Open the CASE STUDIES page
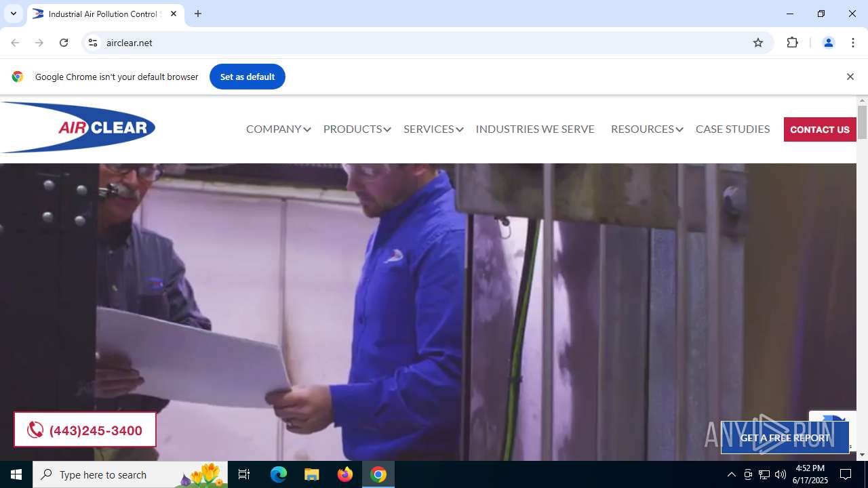This screenshot has height=488, width=868. [x=732, y=129]
